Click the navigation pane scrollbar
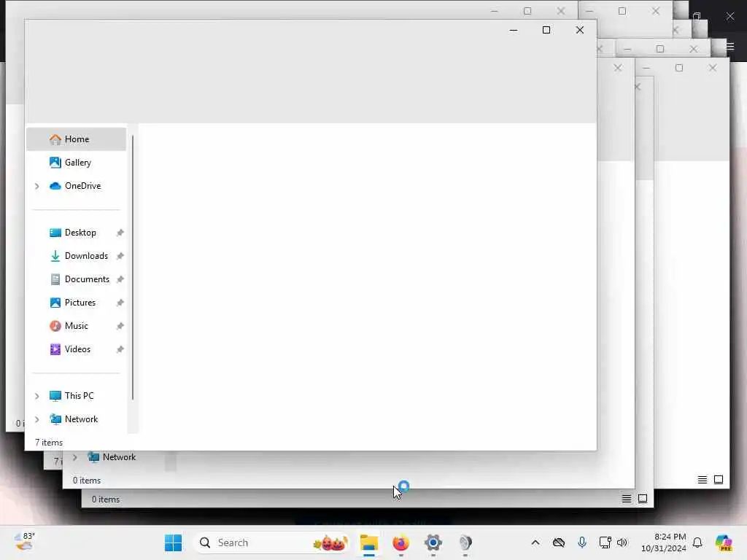The width and height of the screenshot is (747, 560). 133,268
